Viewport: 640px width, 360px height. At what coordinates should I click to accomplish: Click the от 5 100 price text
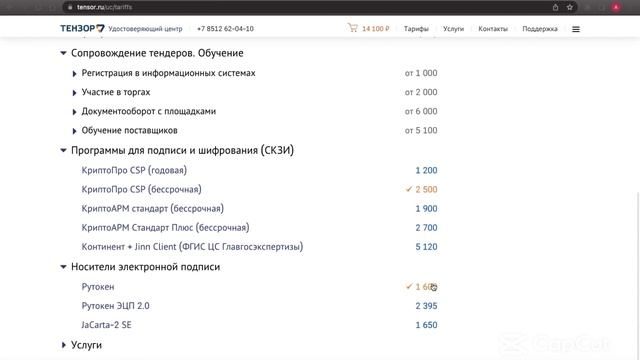coord(421,131)
